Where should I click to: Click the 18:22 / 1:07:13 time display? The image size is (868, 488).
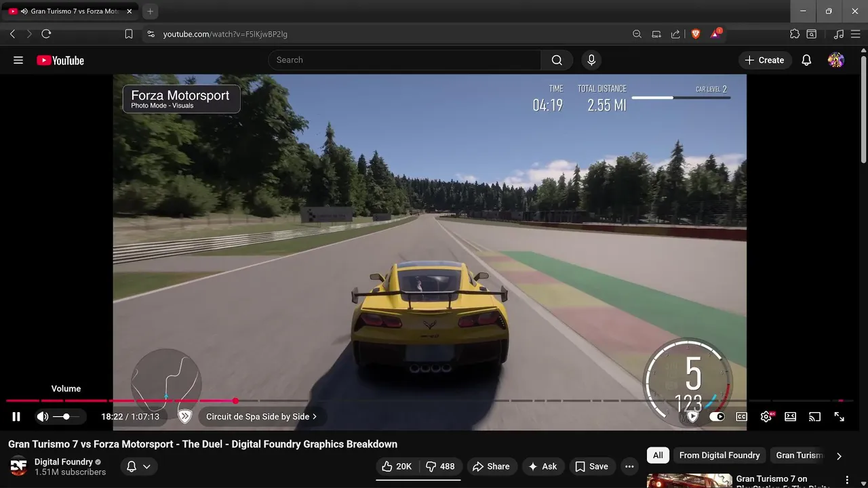pyautogui.click(x=130, y=417)
